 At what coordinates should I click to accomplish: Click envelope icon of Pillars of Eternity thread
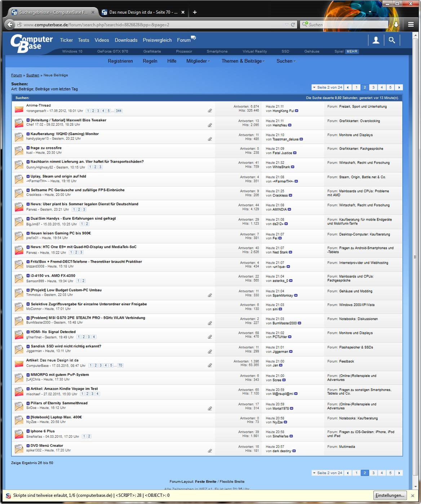[x=19, y=406]
